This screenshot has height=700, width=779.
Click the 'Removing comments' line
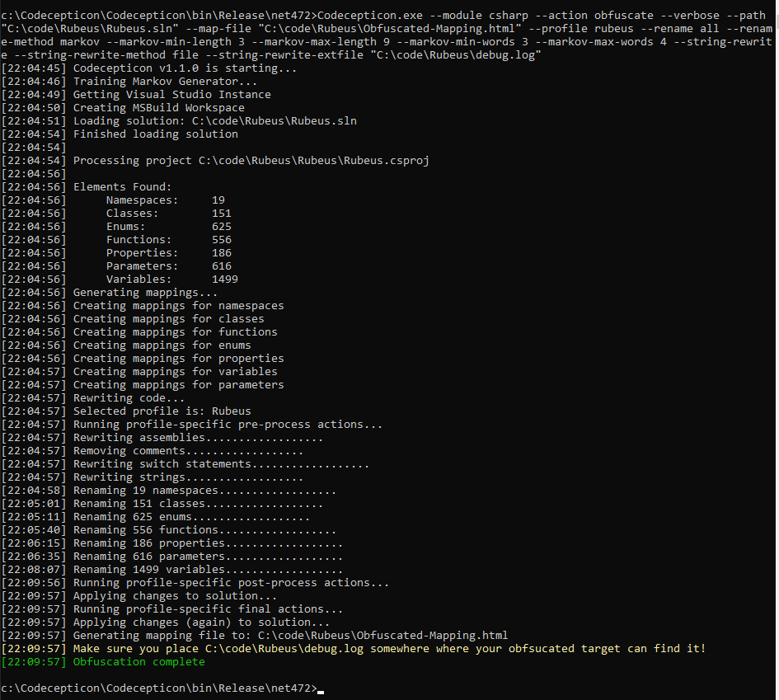(x=152, y=451)
